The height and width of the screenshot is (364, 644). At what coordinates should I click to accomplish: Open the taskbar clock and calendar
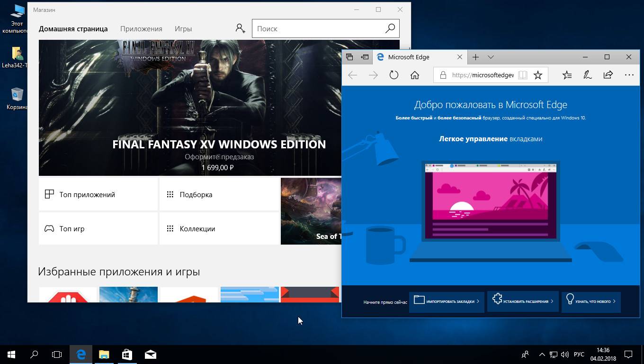click(603, 354)
